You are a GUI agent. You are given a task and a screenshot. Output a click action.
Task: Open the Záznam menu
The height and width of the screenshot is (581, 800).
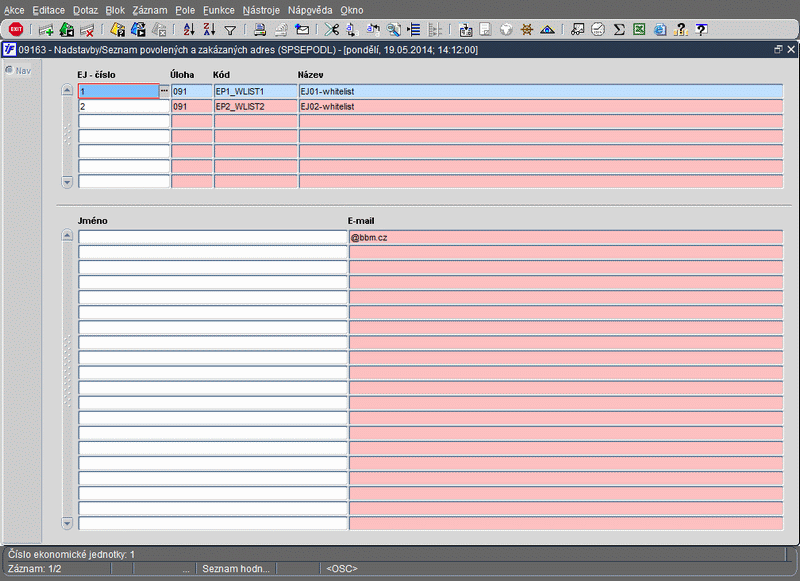point(149,10)
